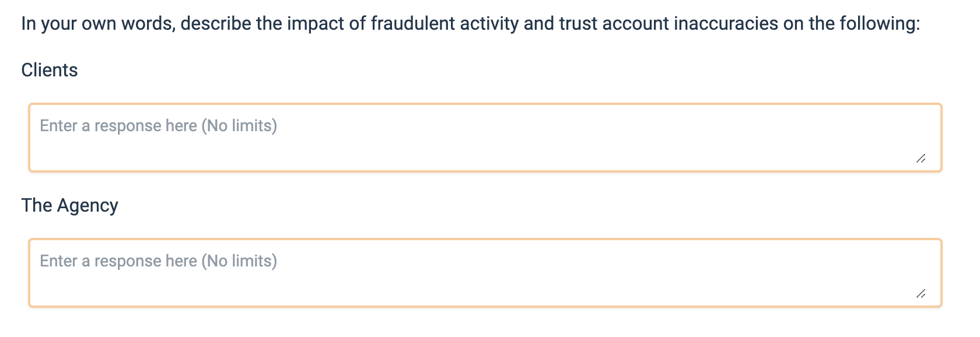Click The Agency section heading
Viewport: 980px width, 337px height.
coord(70,205)
